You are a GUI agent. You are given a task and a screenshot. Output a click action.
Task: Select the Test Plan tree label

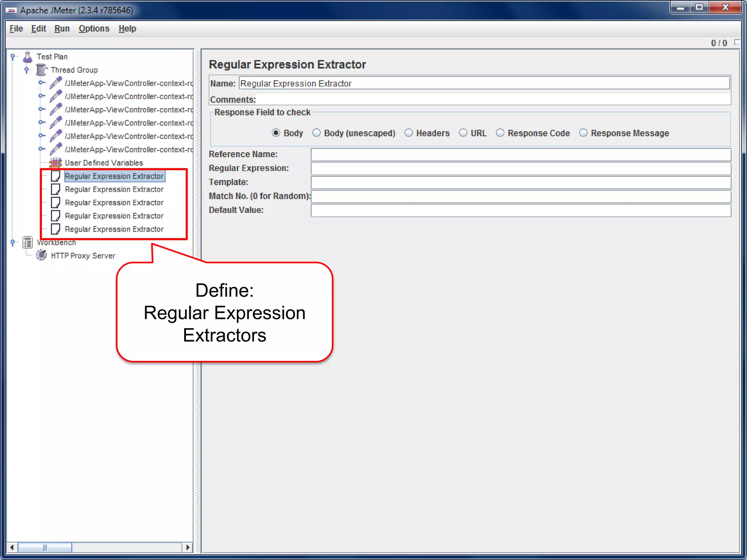52,57
